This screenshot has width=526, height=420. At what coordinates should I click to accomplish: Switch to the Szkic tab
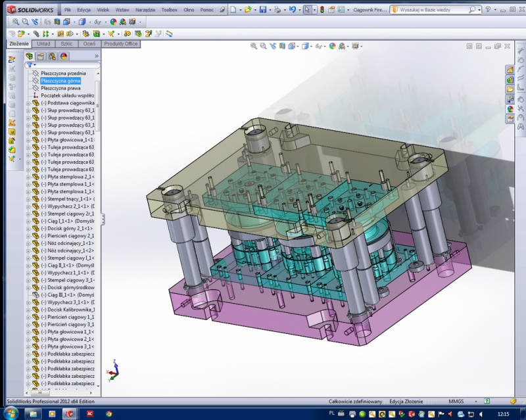pyautogui.click(x=66, y=43)
